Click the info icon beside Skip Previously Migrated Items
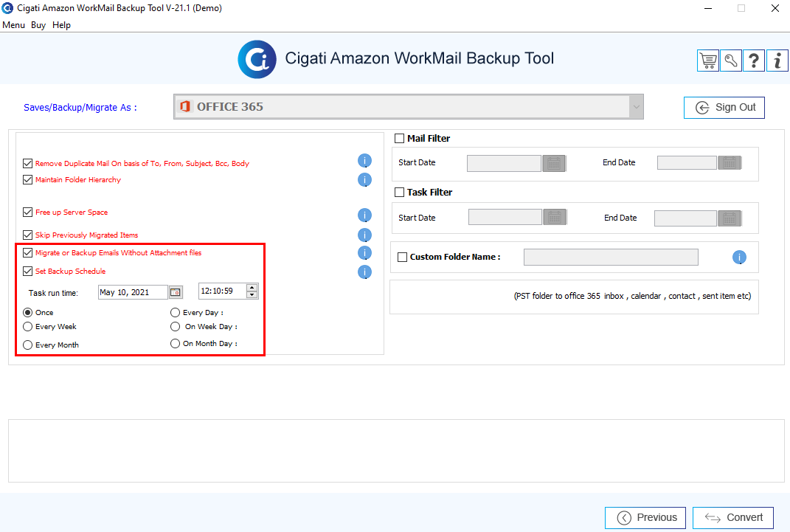This screenshot has width=790, height=532. pyautogui.click(x=365, y=235)
